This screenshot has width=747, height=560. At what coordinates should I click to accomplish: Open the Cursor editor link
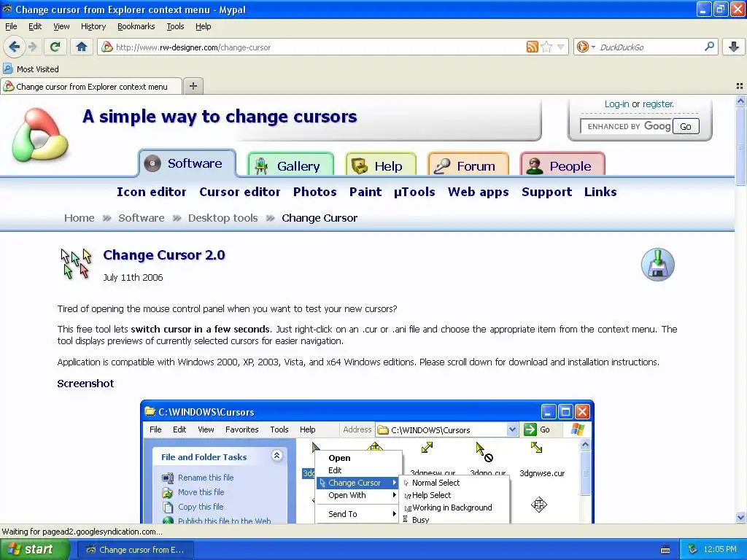239,192
